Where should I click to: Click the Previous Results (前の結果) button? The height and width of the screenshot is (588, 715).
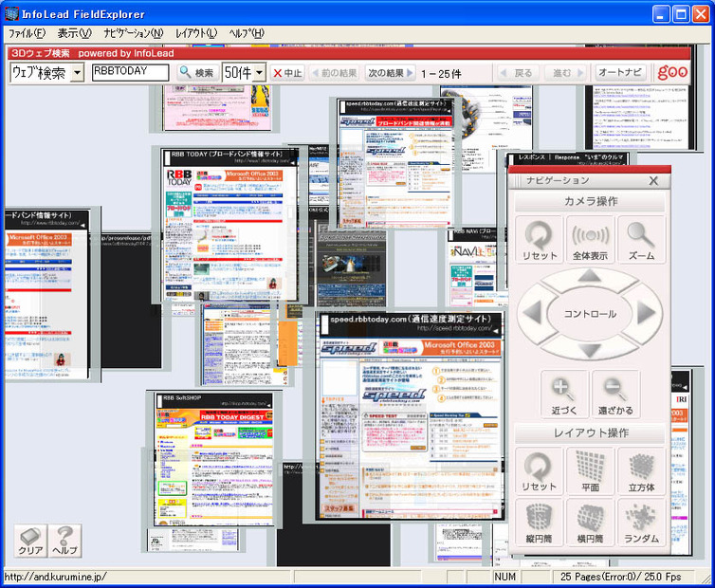(334, 72)
